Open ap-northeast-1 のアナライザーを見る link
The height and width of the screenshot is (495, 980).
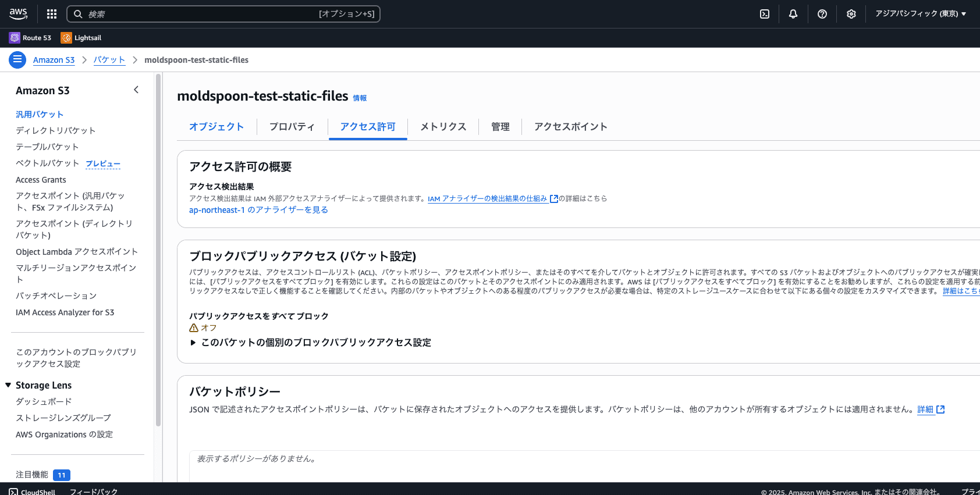point(258,210)
